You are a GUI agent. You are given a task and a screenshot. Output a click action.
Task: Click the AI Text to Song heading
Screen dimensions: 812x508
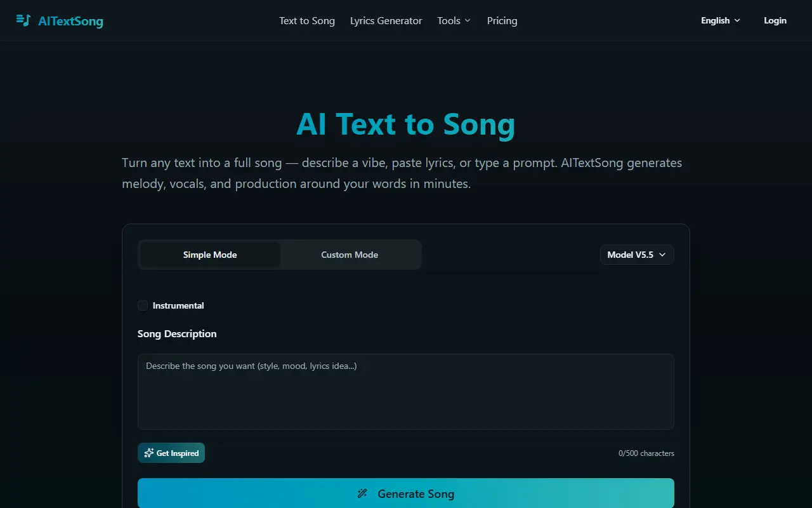pyautogui.click(x=406, y=124)
